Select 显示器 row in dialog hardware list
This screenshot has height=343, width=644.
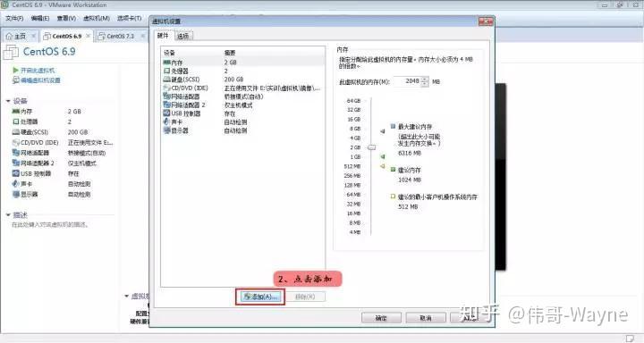(242, 130)
